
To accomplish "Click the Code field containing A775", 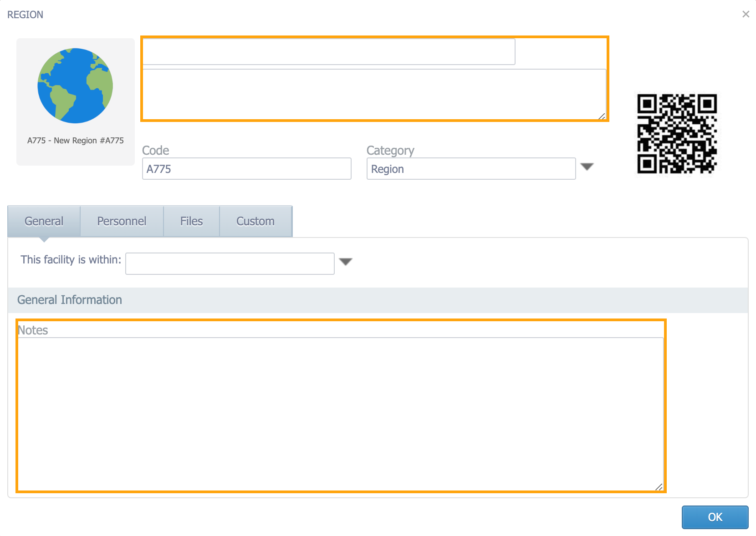I will [x=246, y=169].
